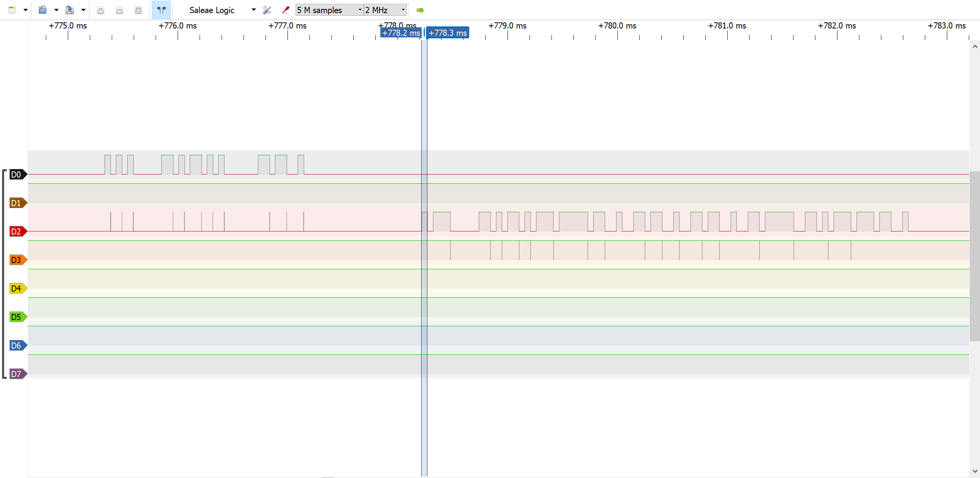
Task: Click the open file folder icon
Action: pos(43,10)
